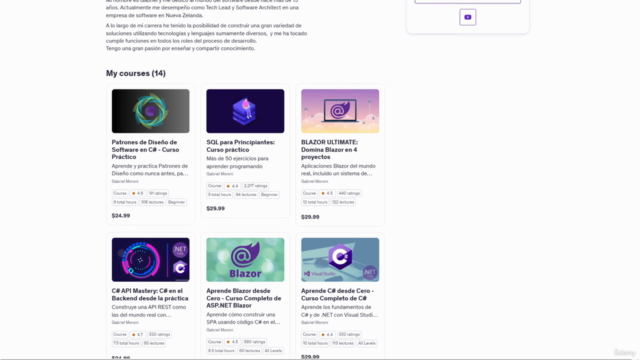This screenshot has height=360, width=640.
Task: Click the Beginner badge on Patrones de Diseño
Action: click(177, 202)
